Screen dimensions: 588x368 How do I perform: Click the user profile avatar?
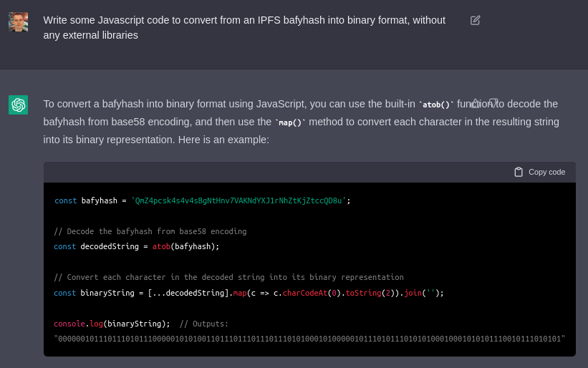click(19, 22)
